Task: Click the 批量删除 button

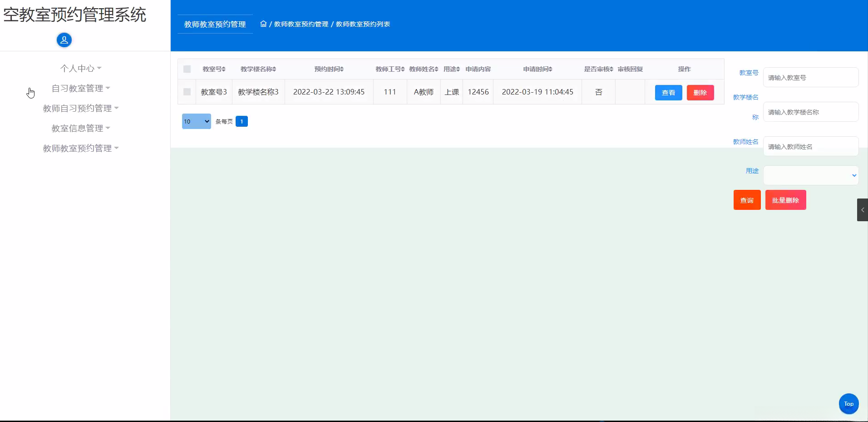Action: (785, 200)
